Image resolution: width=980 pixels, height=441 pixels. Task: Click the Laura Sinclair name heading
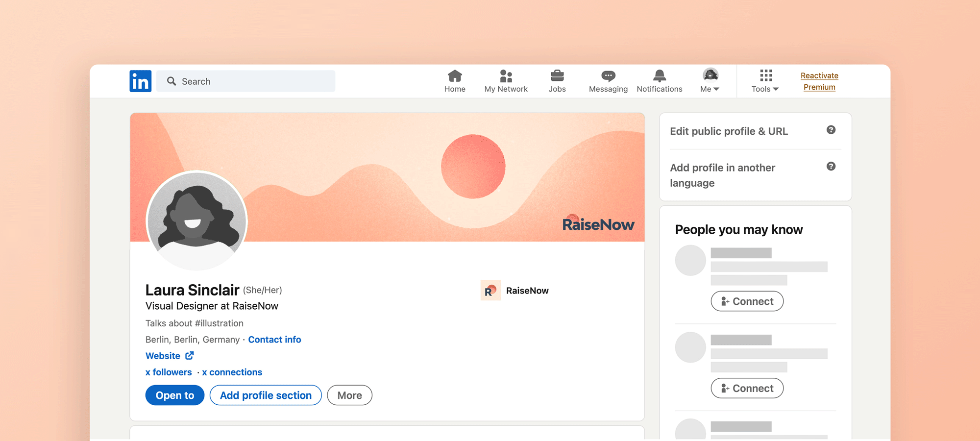coord(192,290)
